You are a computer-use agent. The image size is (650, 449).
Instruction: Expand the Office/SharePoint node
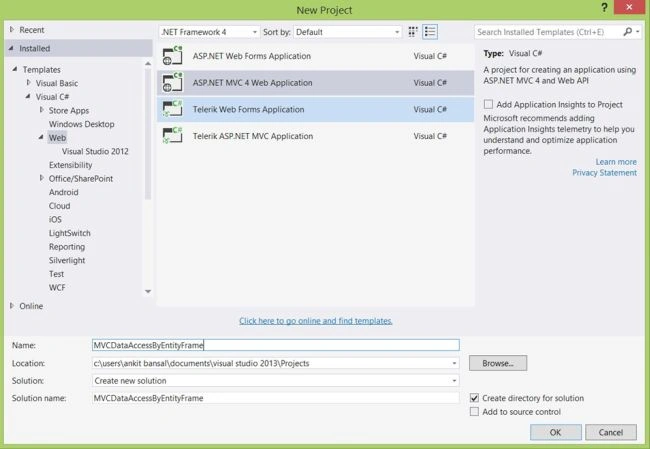coord(41,178)
